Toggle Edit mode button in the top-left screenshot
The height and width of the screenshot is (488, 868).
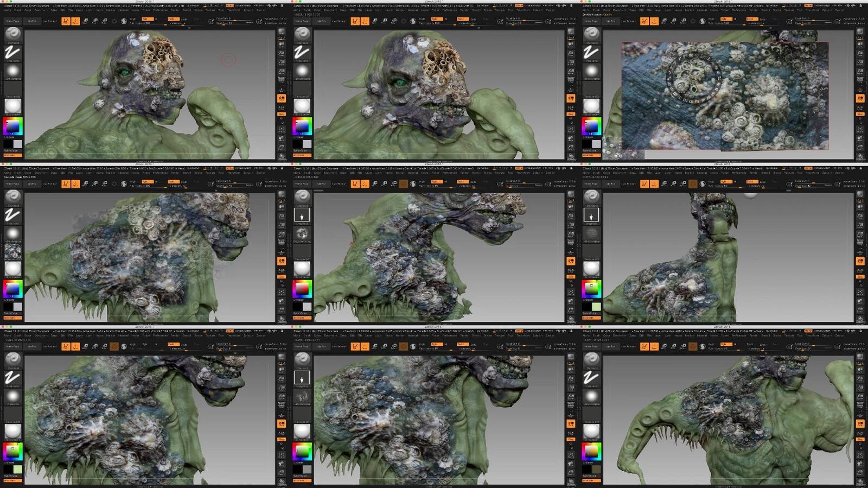point(66,21)
